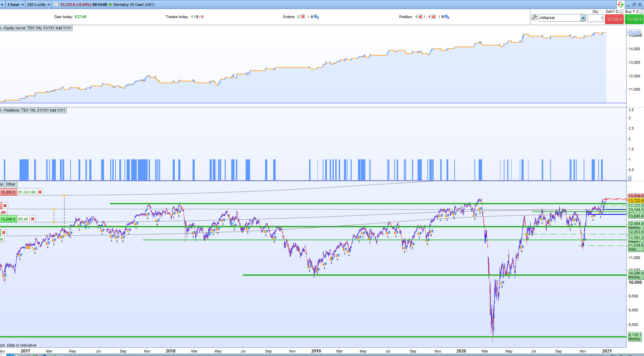This screenshot has height=356, width=644.
Task: Click the red Sell 13,720.4 button
Action: tap(614, 20)
